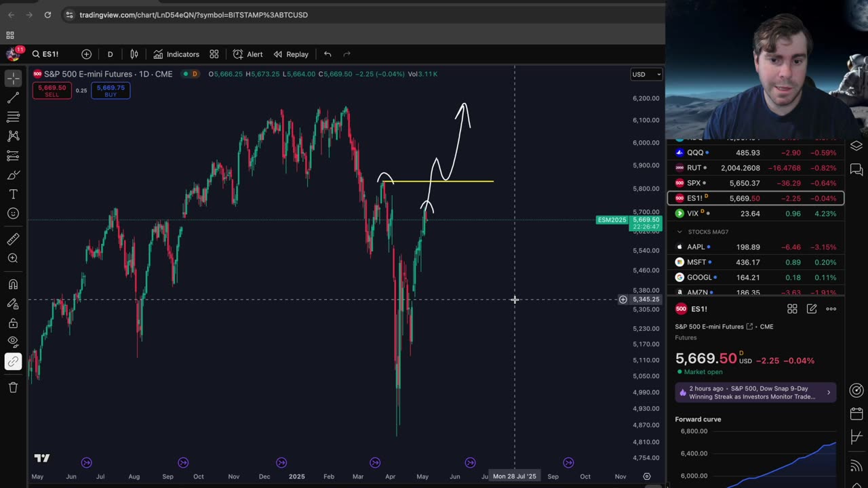Select VIX in the watchlist

coord(755,213)
